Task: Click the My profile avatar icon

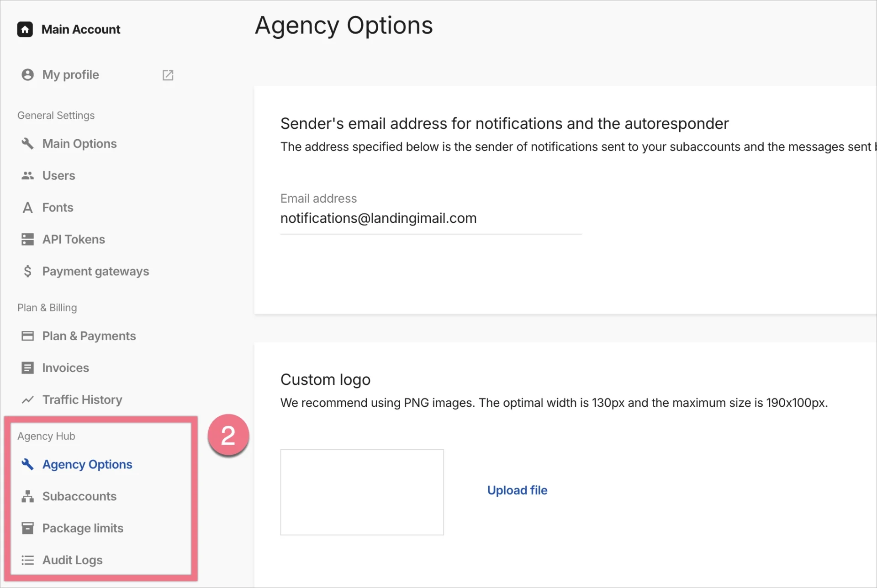Action: click(x=27, y=75)
